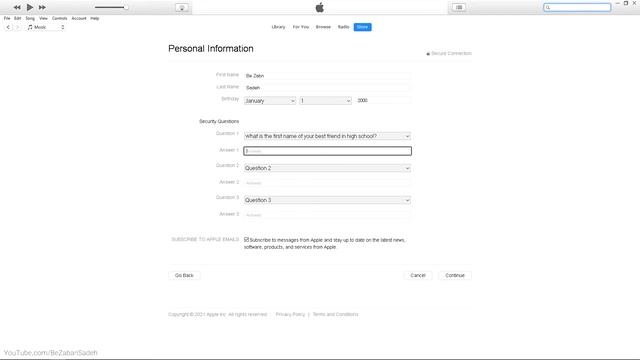640x360 pixels.
Task: Expand the Question 2 dropdown
Action: [x=327, y=168]
